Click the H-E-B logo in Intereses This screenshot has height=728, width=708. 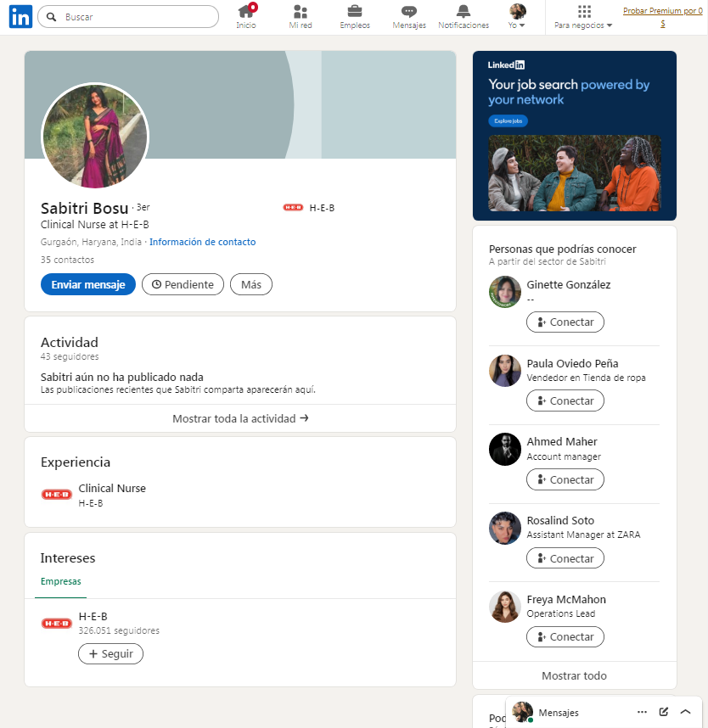pyautogui.click(x=57, y=623)
